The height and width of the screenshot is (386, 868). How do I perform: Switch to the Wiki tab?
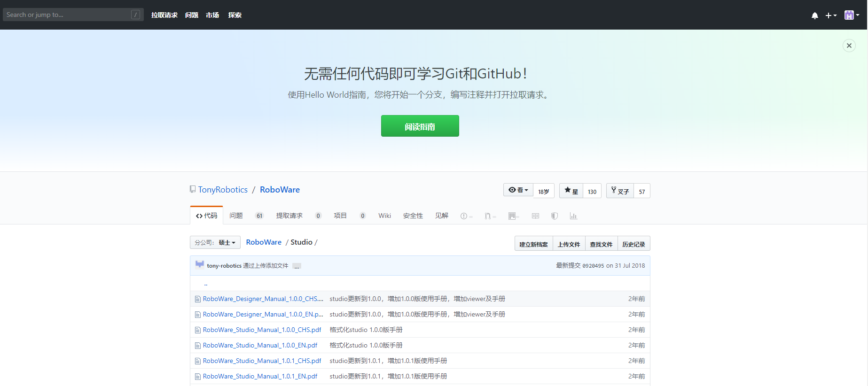point(384,216)
